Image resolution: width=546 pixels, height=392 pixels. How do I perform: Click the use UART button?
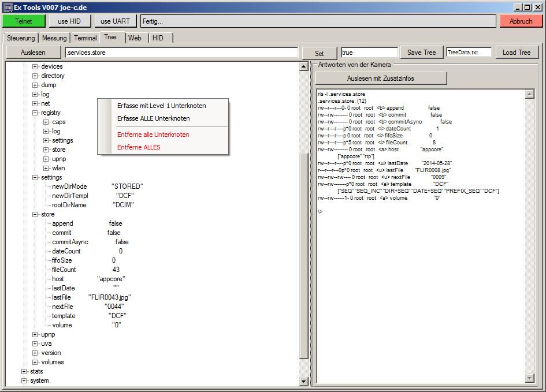coord(116,21)
